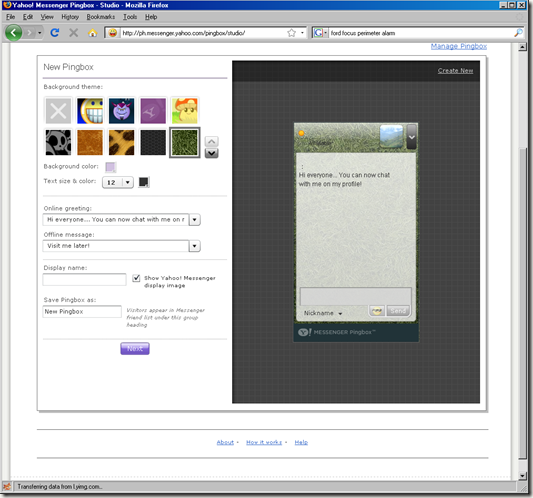The image size is (533, 498).
Task: Expand the preview header chevron button
Action: pos(411,137)
